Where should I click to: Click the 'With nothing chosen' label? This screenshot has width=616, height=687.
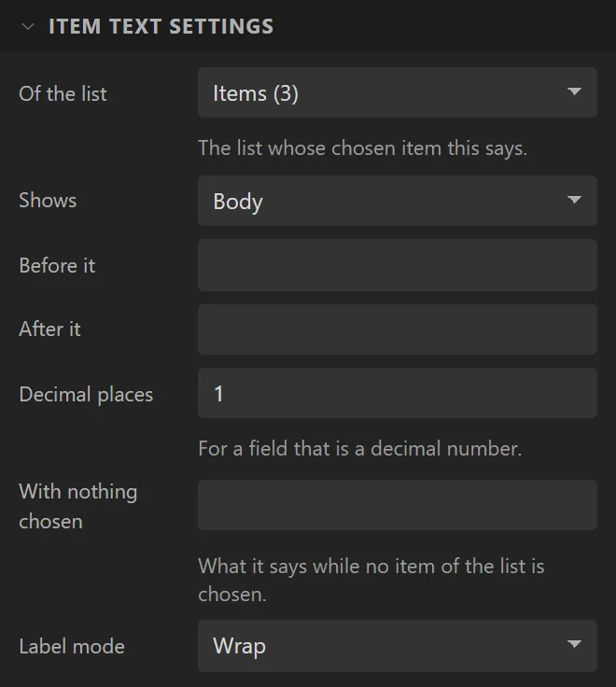tap(78, 506)
